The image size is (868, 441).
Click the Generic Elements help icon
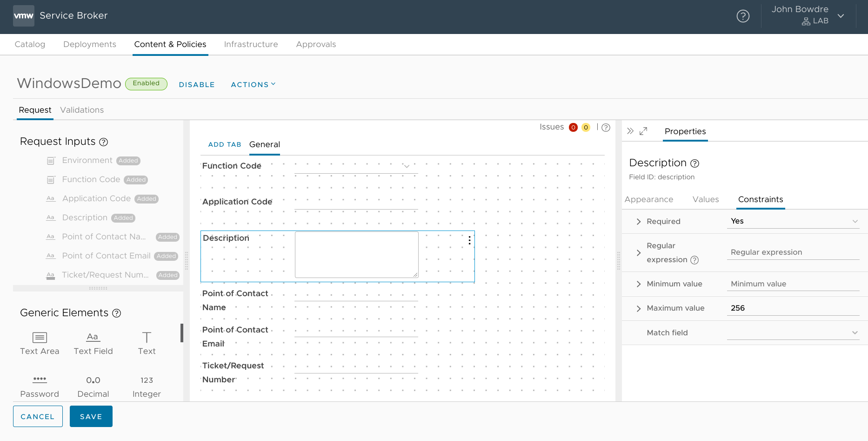(x=117, y=313)
